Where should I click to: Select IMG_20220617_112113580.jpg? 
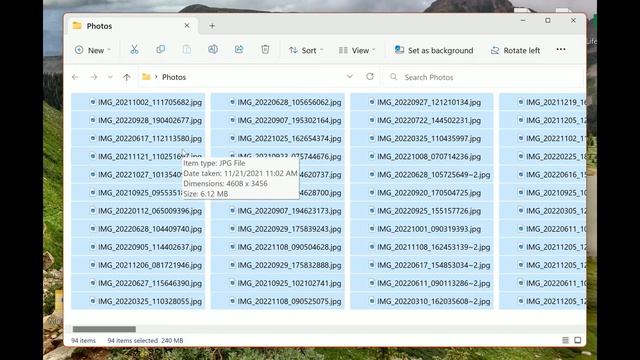pos(138,138)
